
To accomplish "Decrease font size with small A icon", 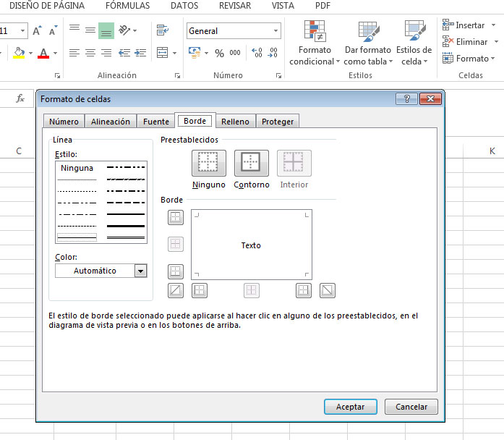I will pyautogui.click(x=53, y=30).
